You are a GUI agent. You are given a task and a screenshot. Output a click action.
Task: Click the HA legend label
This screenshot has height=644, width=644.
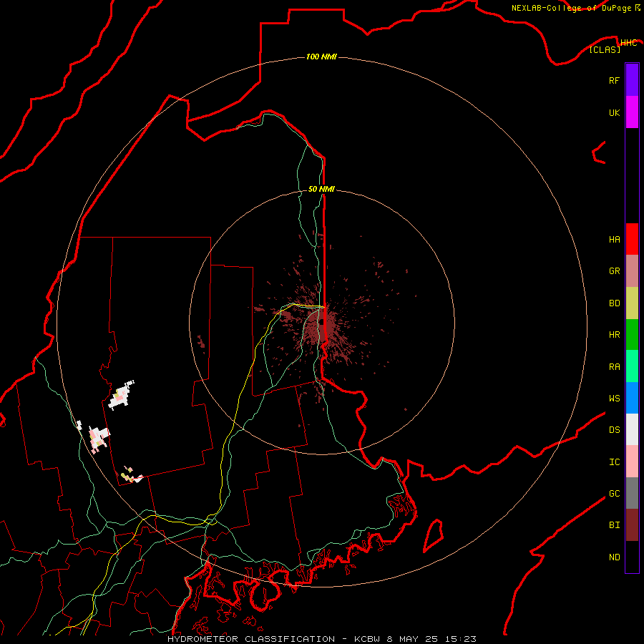(614, 240)
